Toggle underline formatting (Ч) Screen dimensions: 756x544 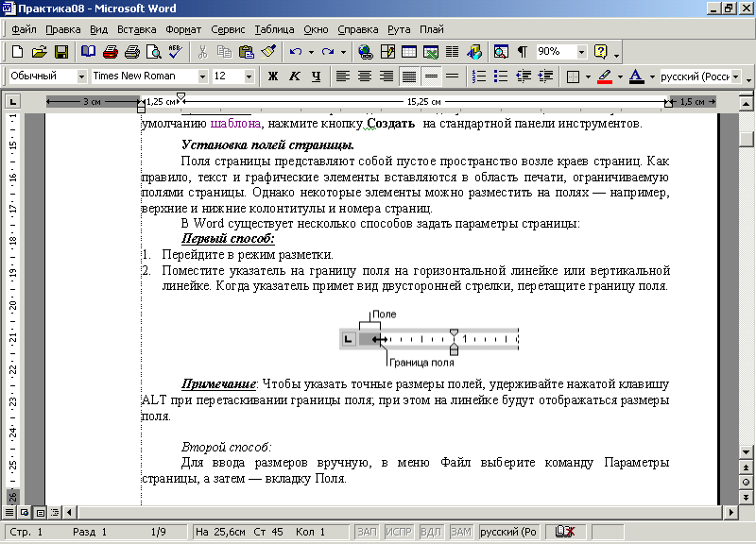pos(317,76)
